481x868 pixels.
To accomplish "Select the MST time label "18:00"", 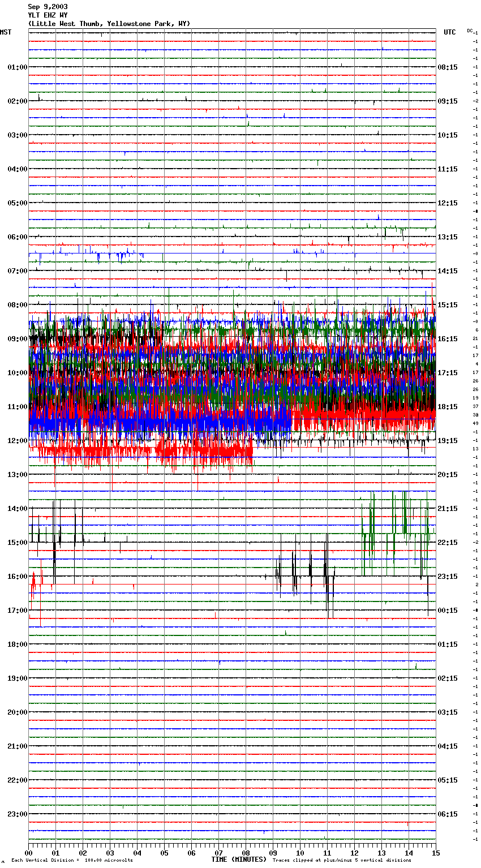I will (18, 644).
